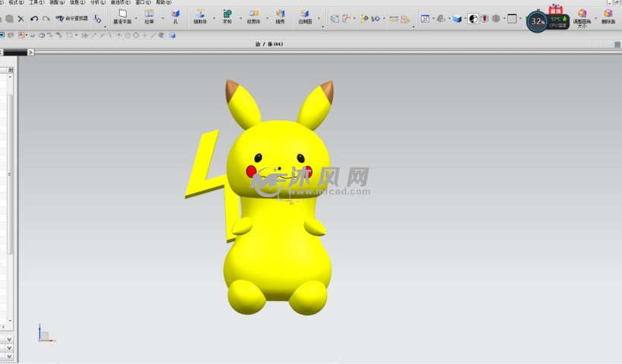622x364 pixels.
Task: Expand the Trim Body dropdown arrow
Action: (x=267, y=18)
